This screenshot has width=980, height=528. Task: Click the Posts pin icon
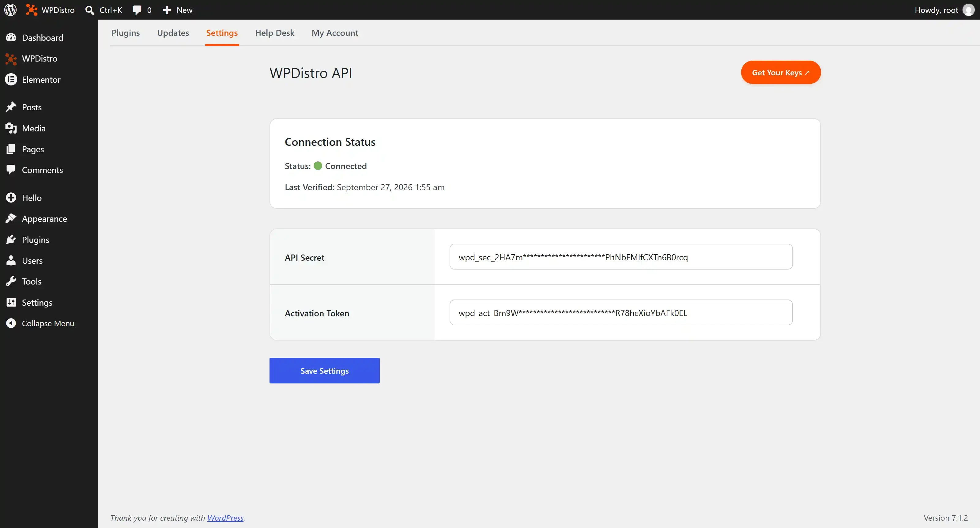(x=11, y=107)
